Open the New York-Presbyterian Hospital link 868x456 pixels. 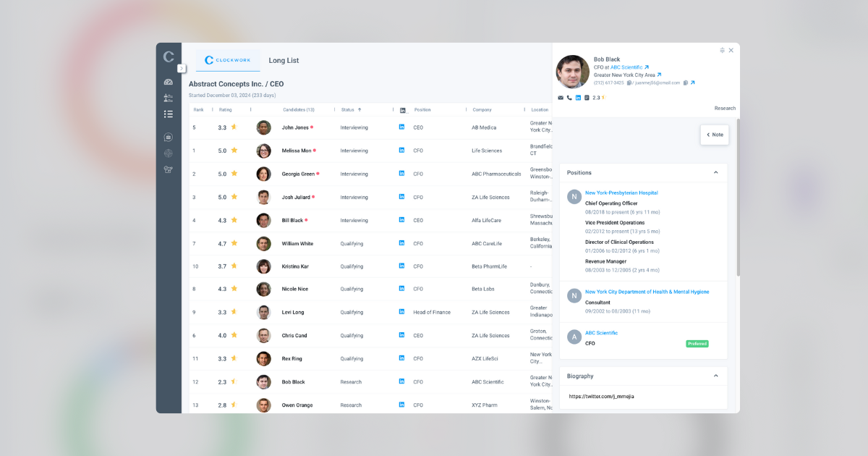click(621, 193)
